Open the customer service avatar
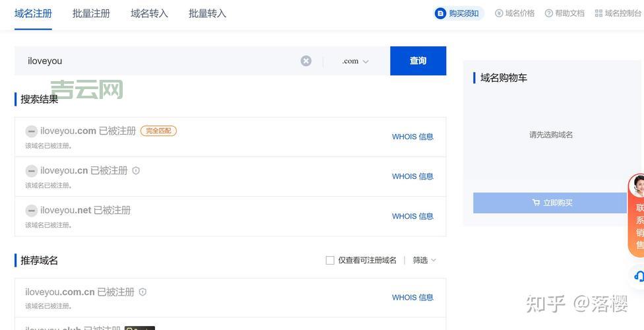644x330 pixels. (638, 187)
